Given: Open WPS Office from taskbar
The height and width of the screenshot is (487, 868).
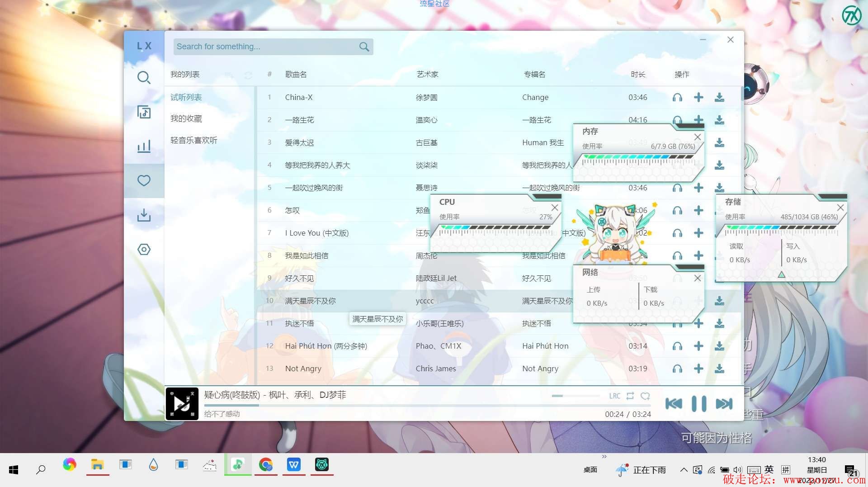Looking at the screenshot, I should point(294,465).
